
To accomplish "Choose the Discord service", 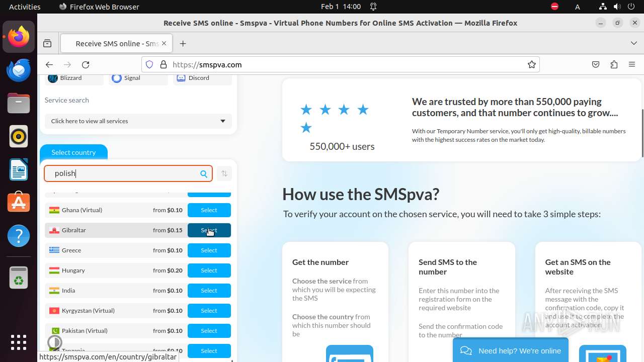I will pos(202,78).
